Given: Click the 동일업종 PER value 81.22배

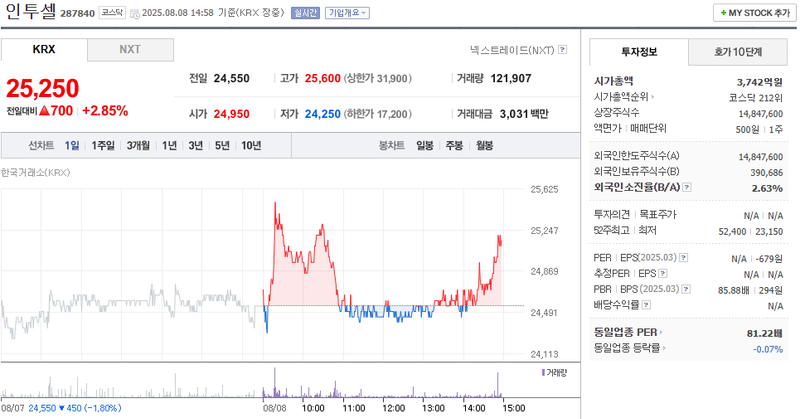Looking at the screenshot, I should pyautogui.click(x=765, y=334).
